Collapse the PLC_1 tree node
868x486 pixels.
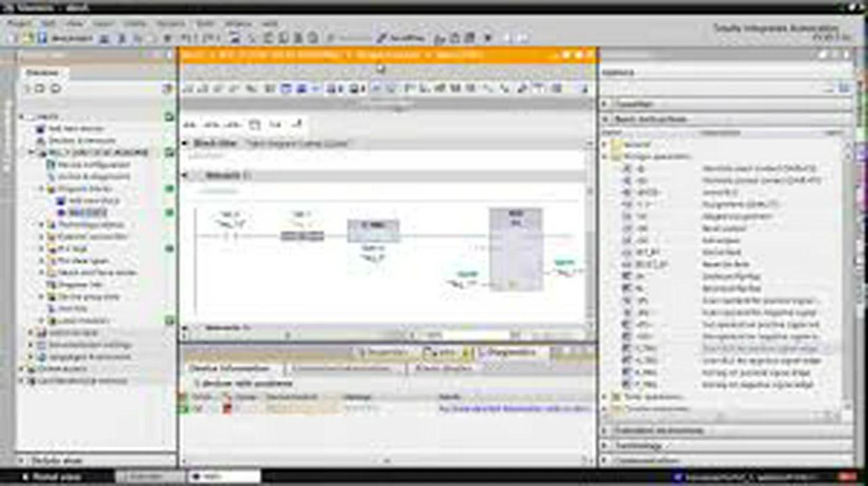pos(31,153)
